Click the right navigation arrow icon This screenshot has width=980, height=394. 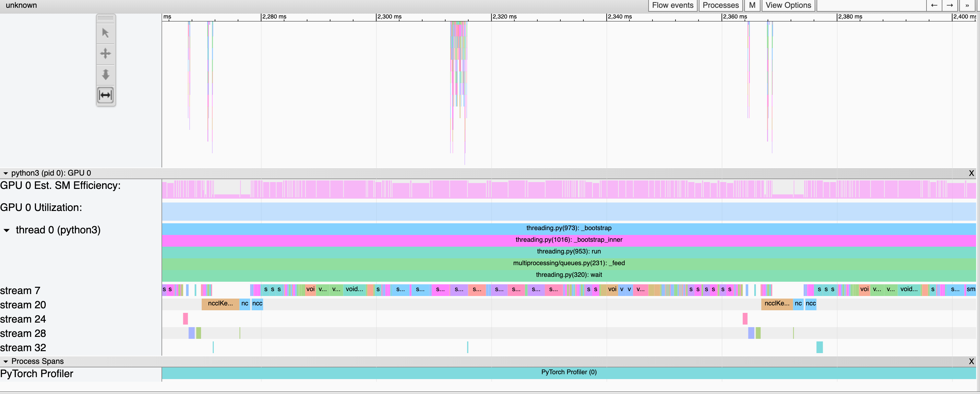click(x=950, y=5)
